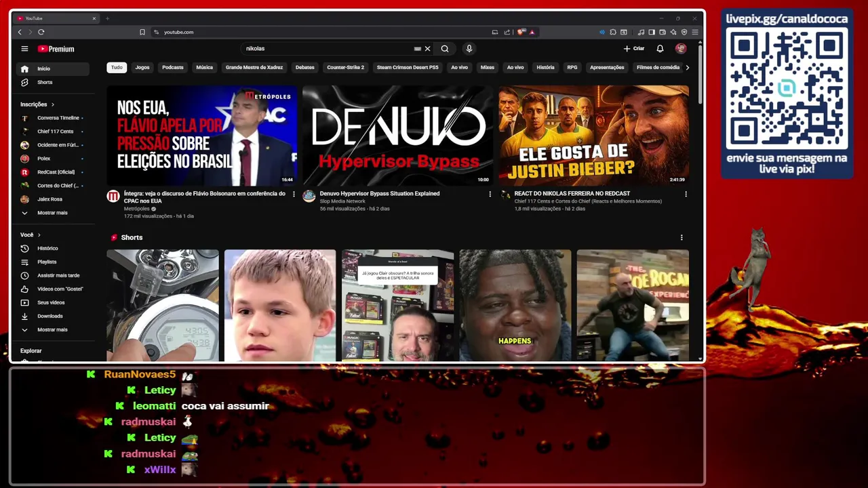Select the Podcasts filter chip

[173, 67]
